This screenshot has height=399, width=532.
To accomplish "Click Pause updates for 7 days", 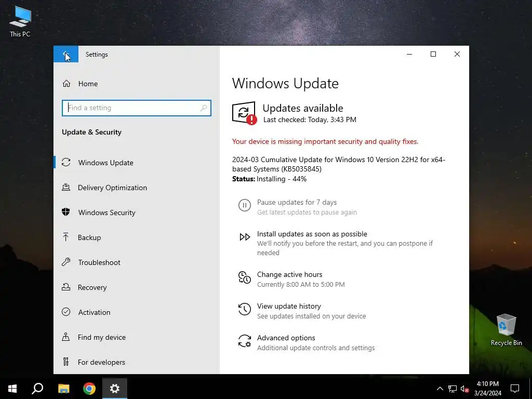I will tap(297, 202).
